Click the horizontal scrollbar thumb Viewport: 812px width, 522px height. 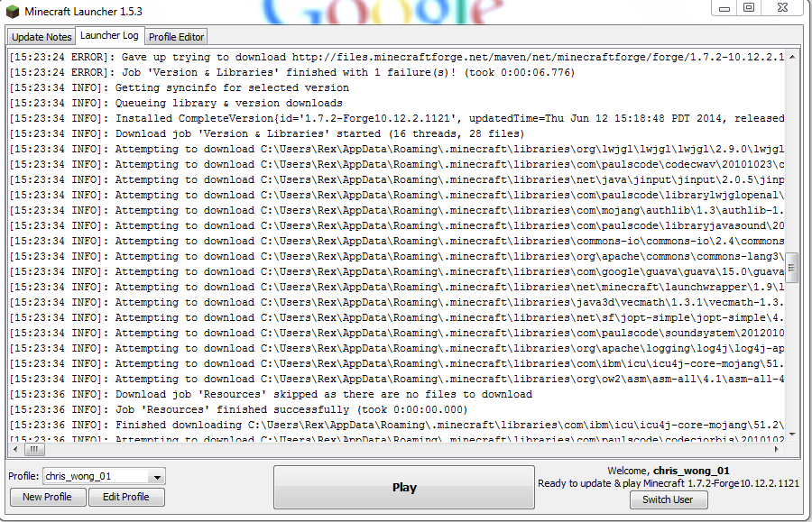pyautogui.click(x=33, y=450)
